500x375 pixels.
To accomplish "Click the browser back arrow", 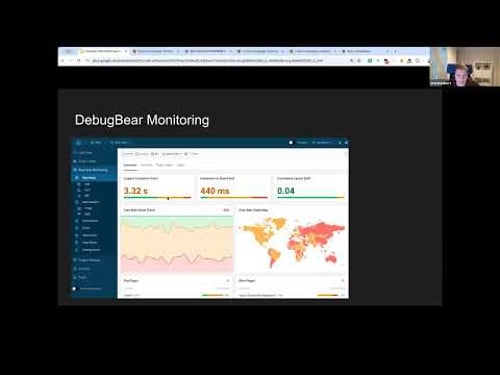I will click(63, 61).
